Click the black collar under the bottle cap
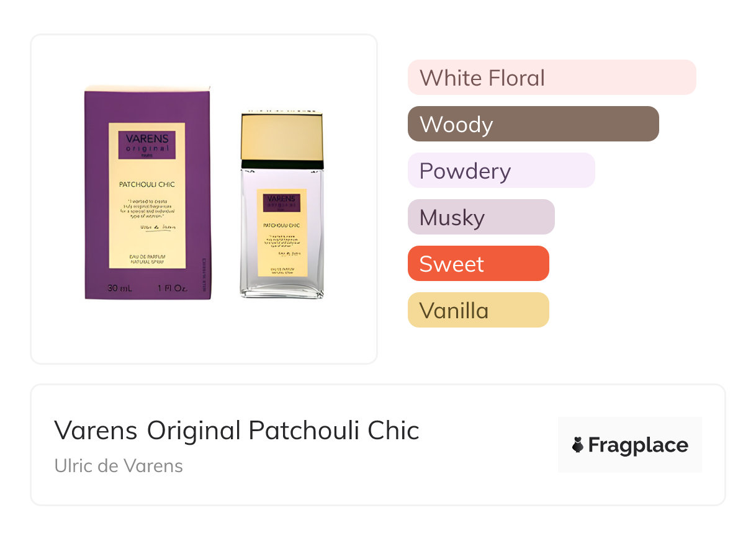The height and width of the screenshot is (536, 756). tap(282, 164)
